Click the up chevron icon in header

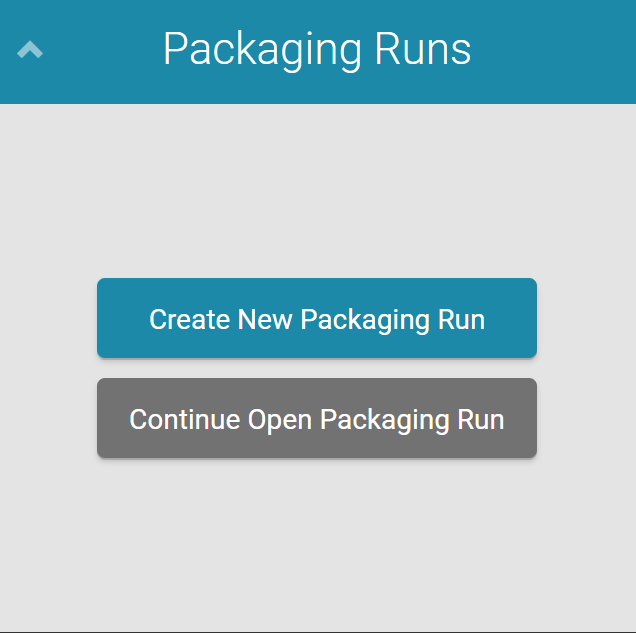pyautogui.click(x=30, y=49)
